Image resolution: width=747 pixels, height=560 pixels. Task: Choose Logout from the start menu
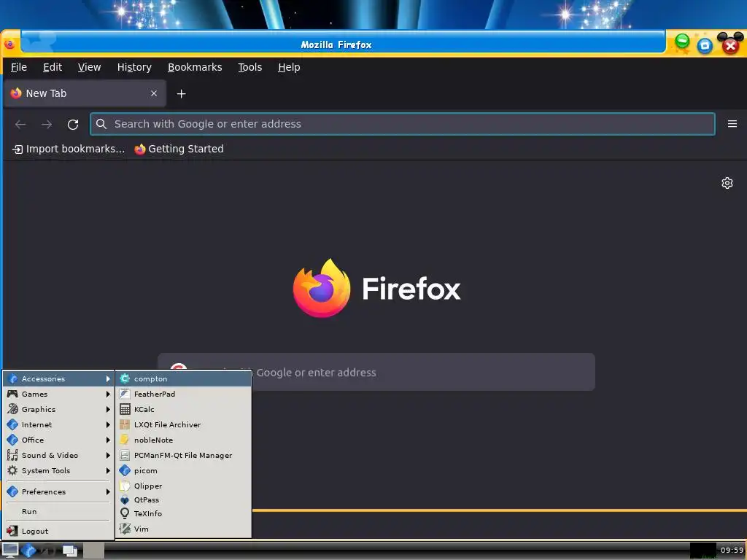(x=58, y=531)
